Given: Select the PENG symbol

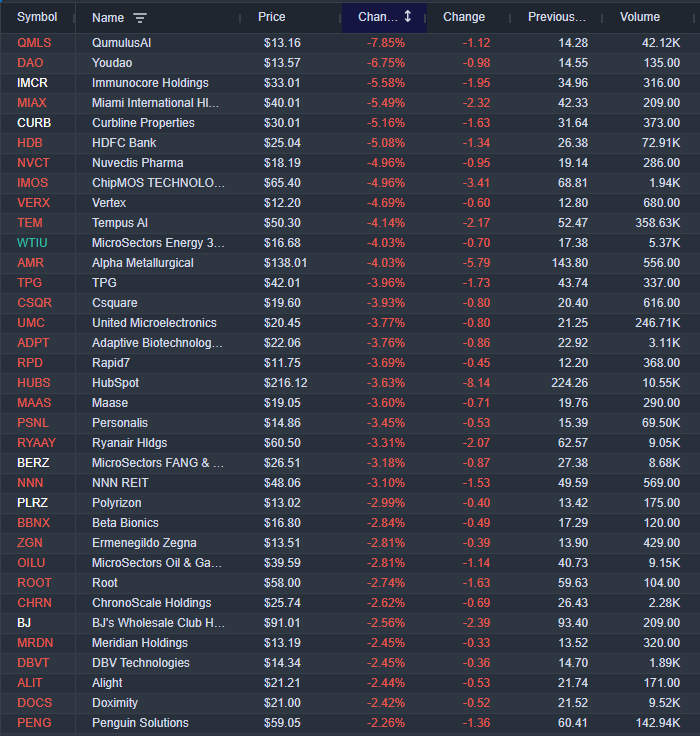Looking at the screenshot, I should coord(34,723).
